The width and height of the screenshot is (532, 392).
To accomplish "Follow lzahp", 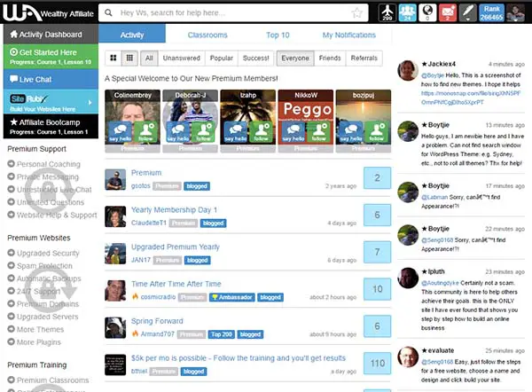I will (262, 132).
